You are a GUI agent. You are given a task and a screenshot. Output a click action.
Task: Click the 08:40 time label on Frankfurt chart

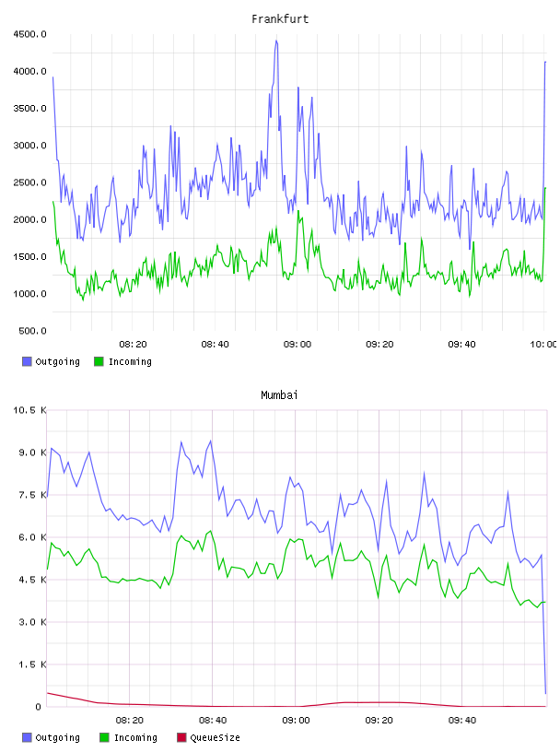click(x=215, y=345)
